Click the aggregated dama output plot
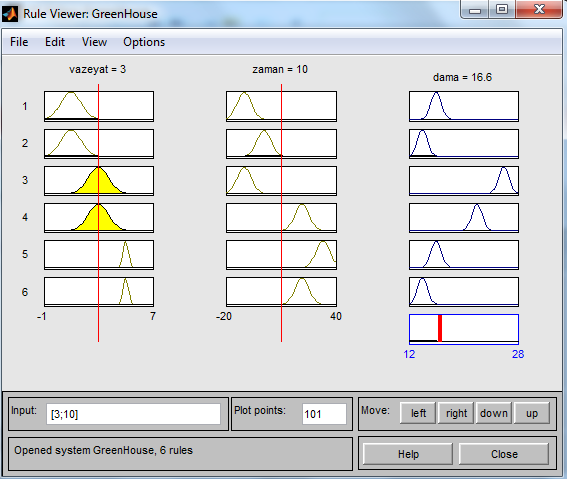The height and width of the screenshot is (479, 567). (464, 329)
